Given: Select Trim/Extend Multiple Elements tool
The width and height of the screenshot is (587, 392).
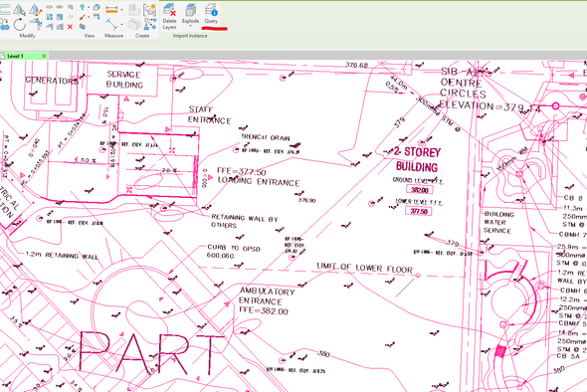Looking at the screenshot, I should pyautogui.click(x=60, y=27).
